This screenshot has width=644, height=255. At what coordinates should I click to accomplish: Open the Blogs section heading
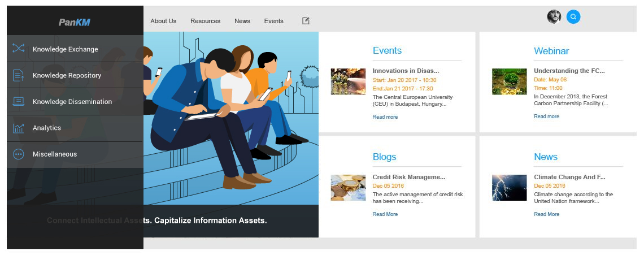385,157
